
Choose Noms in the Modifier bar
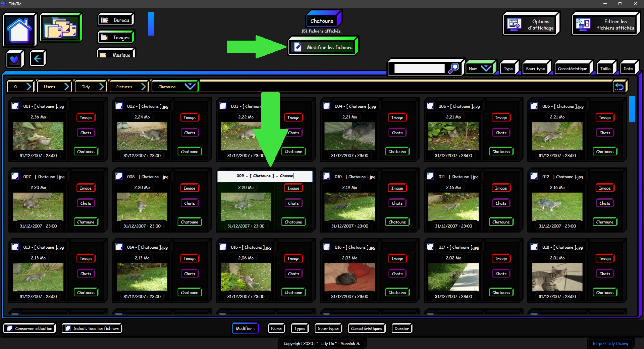276,328
